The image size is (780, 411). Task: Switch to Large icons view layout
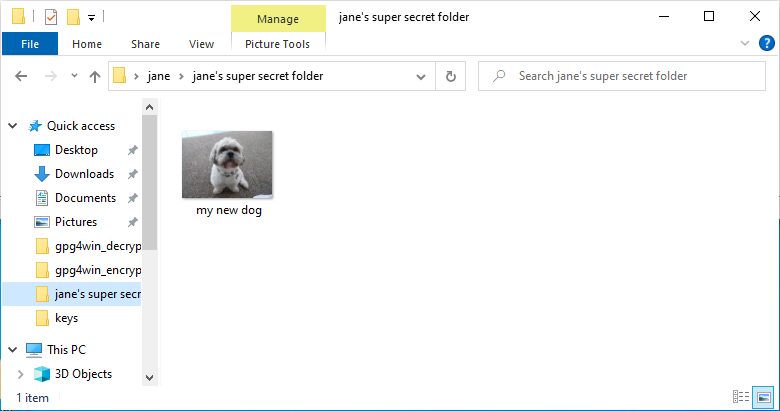tap(764, 397)
